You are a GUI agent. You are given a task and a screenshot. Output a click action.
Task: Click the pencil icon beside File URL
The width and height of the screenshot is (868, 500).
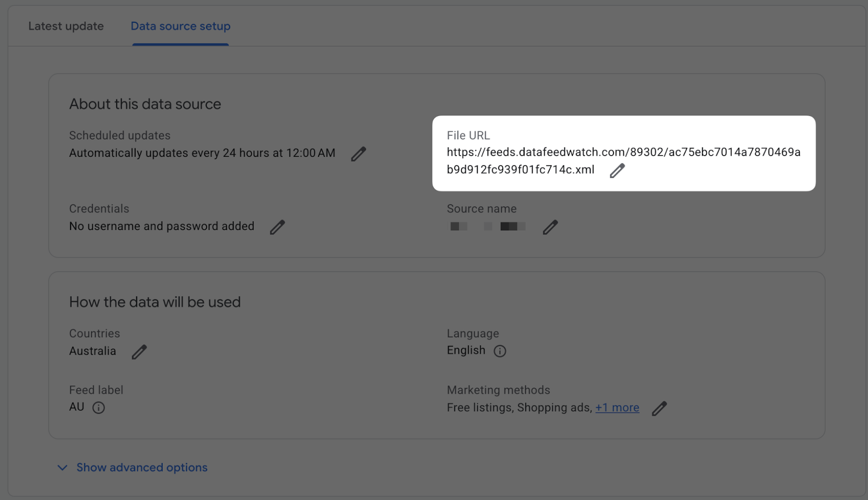point(617,171)
